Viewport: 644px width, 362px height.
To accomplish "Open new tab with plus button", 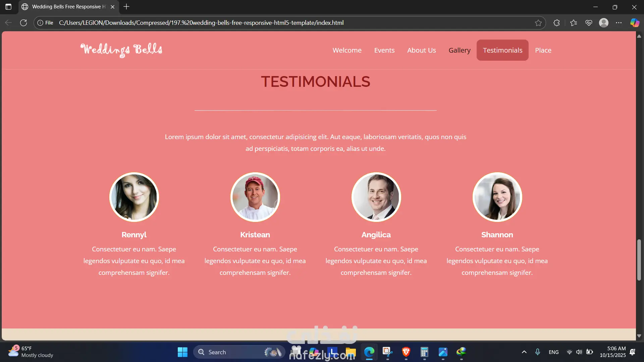I will [126, 7].
